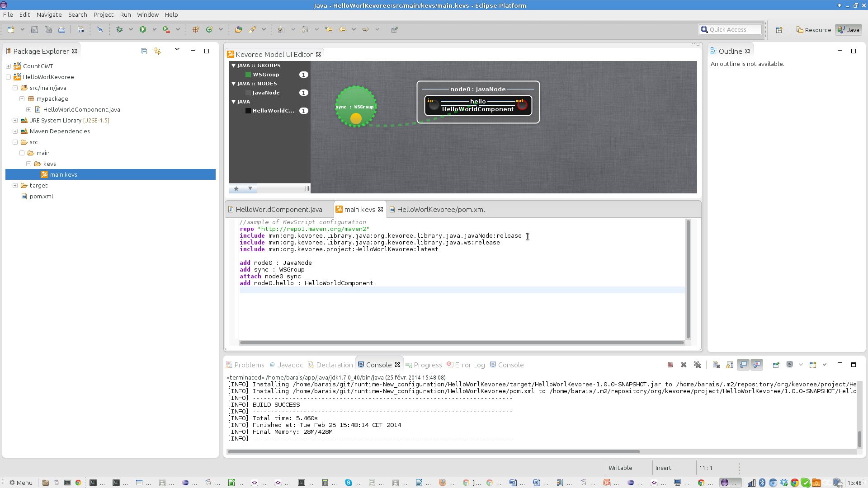Select the green WSGroup palette swatch
868x488 pixels.
pyautogui.click(x=248, y=75)
